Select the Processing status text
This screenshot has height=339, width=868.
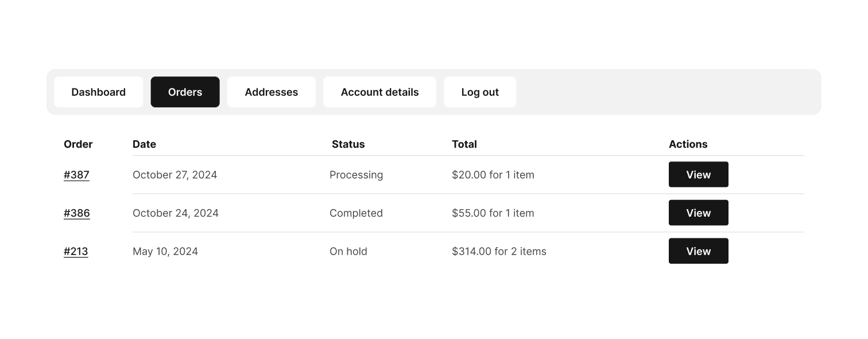356,175
